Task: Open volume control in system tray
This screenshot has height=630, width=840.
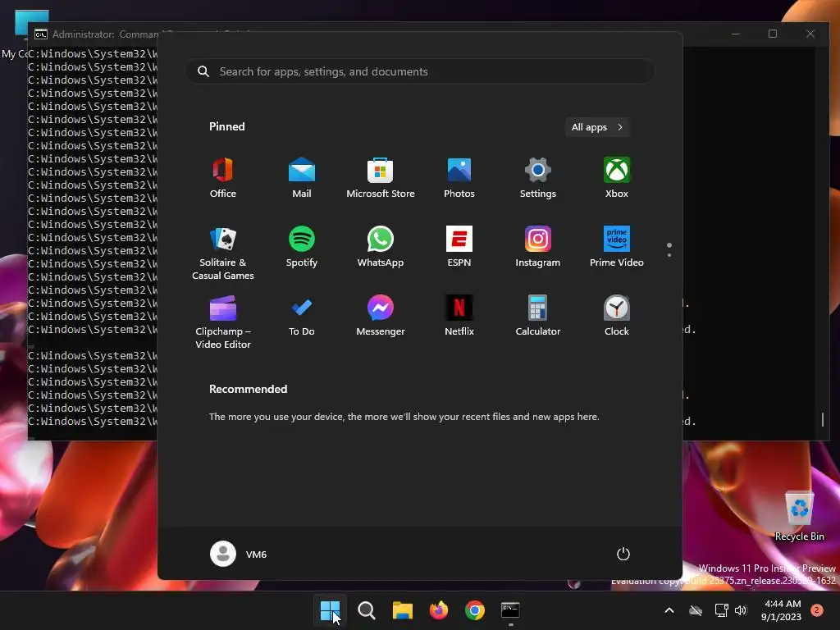Action: [741, 610]
